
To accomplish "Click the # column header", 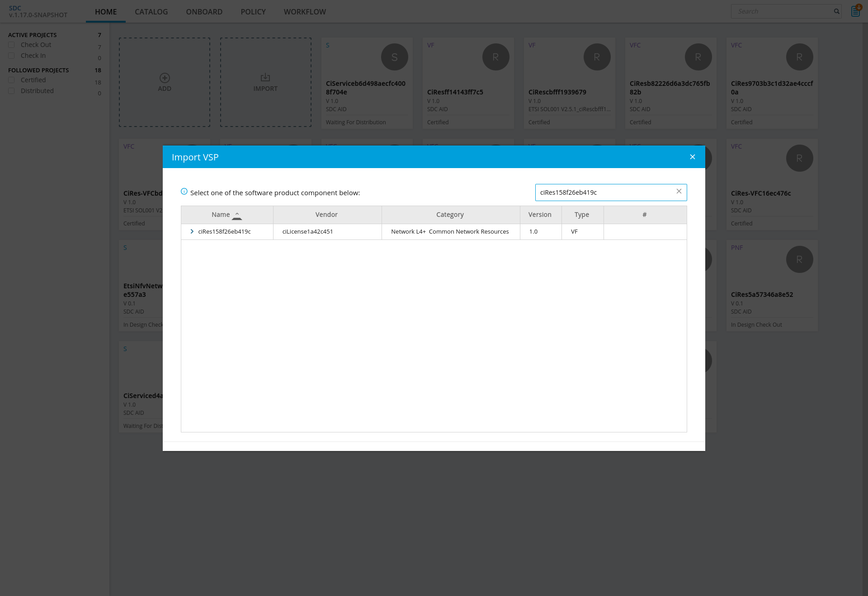I will tap(645, 215).
